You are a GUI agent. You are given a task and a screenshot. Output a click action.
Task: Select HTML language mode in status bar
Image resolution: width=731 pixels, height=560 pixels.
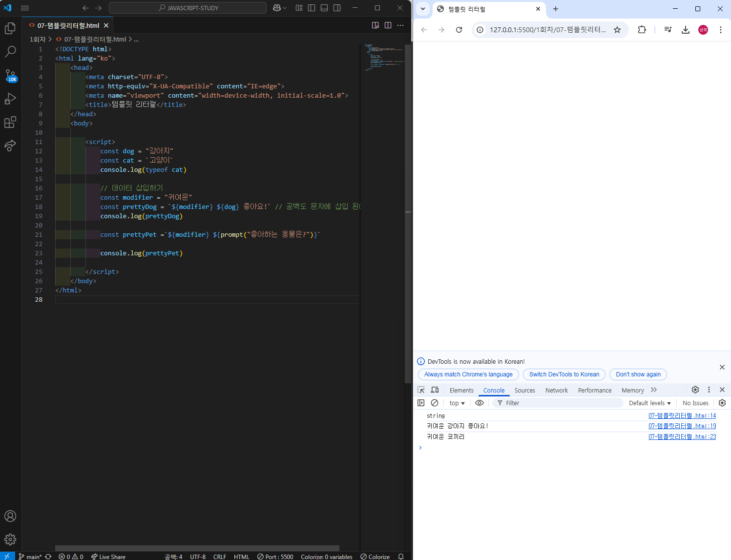(242, 557)
